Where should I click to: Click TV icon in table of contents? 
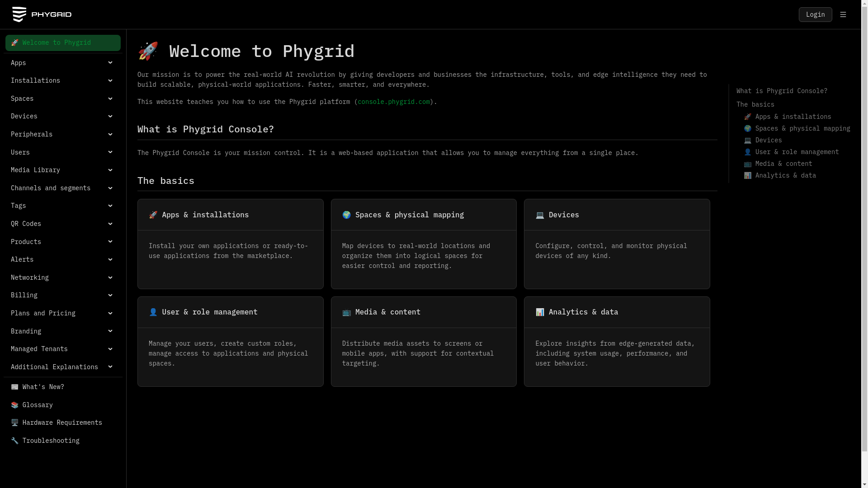(x=748, y=164)
